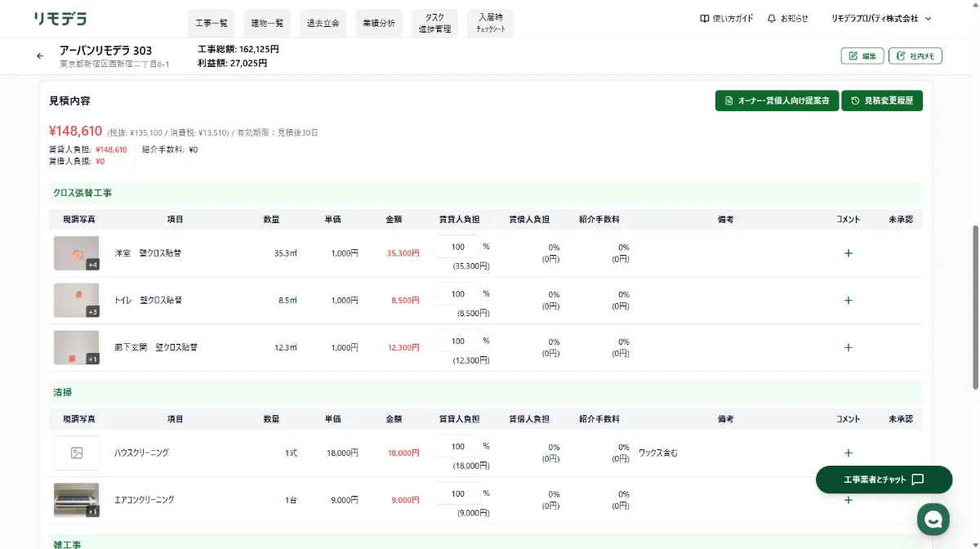Click the クロス張替工事 section heading
Screen dimensions: 980x549
tap(82, 193)
